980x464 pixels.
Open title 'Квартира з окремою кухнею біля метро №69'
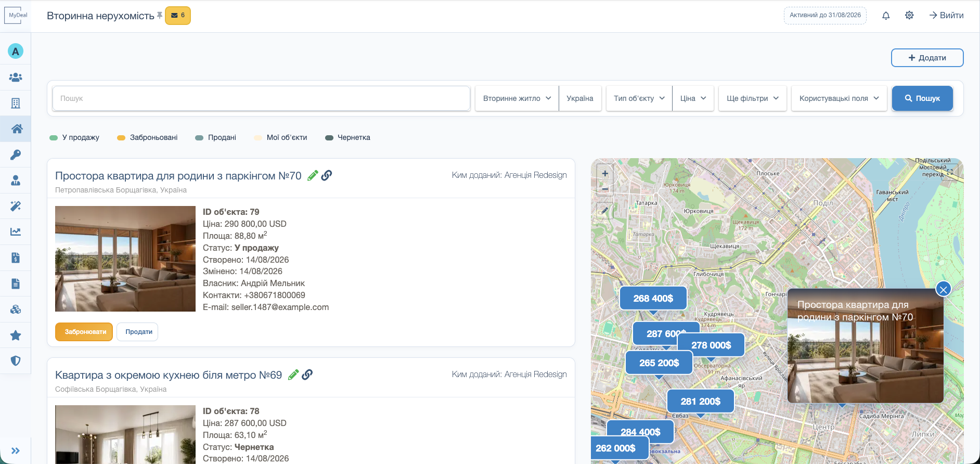click(x=169, y=375)
